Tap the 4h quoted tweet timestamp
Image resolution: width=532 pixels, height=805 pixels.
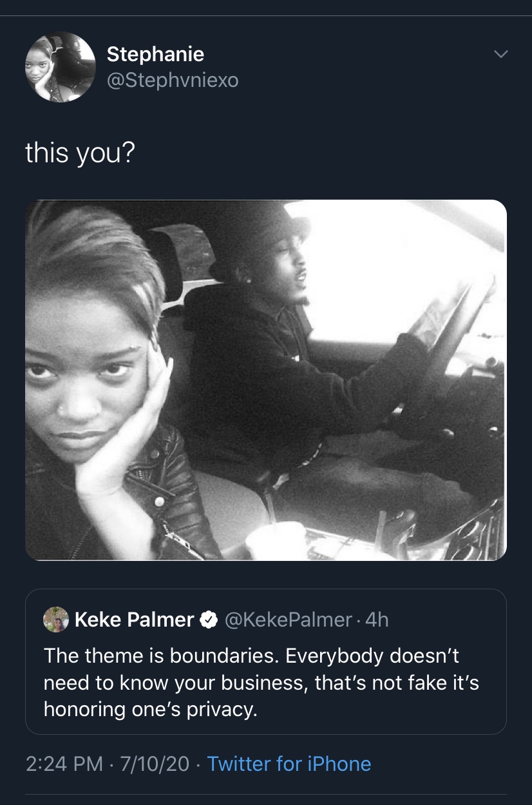point(377,620)
